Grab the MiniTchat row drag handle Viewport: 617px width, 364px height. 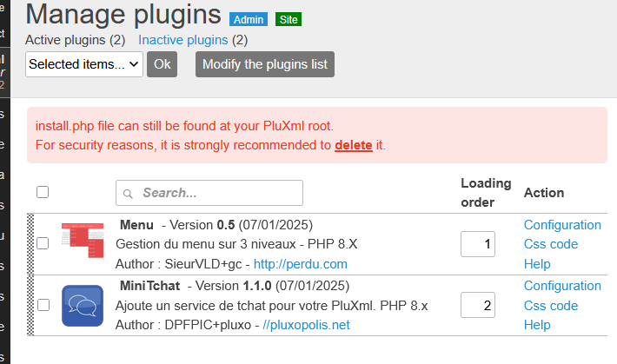[30, 305]
